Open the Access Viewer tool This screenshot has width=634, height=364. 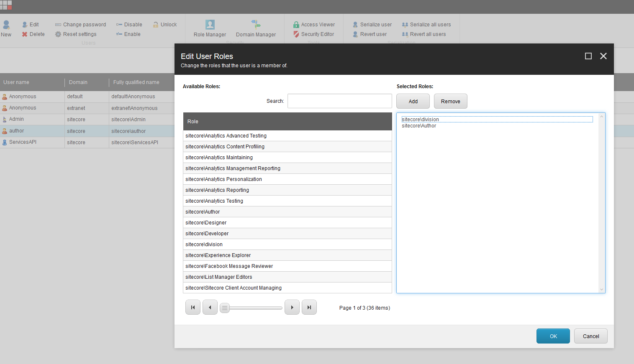314,25
